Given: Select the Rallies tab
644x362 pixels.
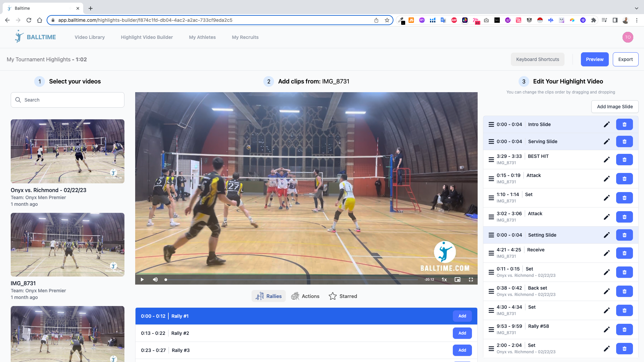Looking at the screenshot, I should click(x=269, y=296).
